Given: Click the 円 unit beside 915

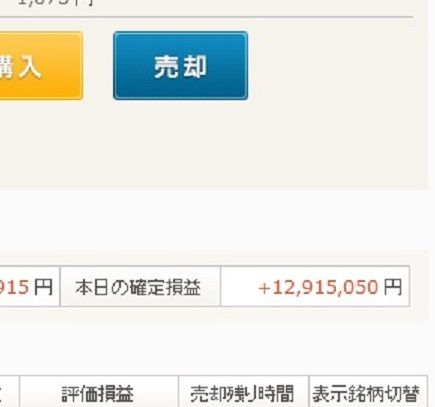Looking at the screenshot, I should (43, 287).
